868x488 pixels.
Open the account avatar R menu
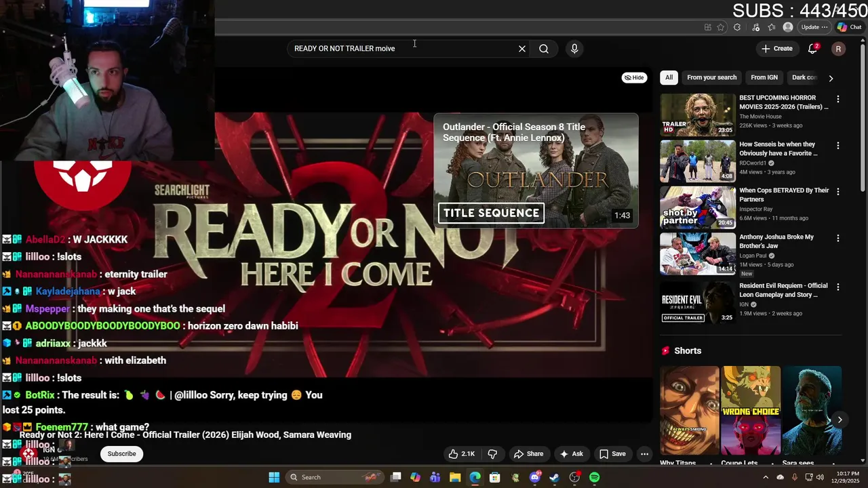pos(839,49)
